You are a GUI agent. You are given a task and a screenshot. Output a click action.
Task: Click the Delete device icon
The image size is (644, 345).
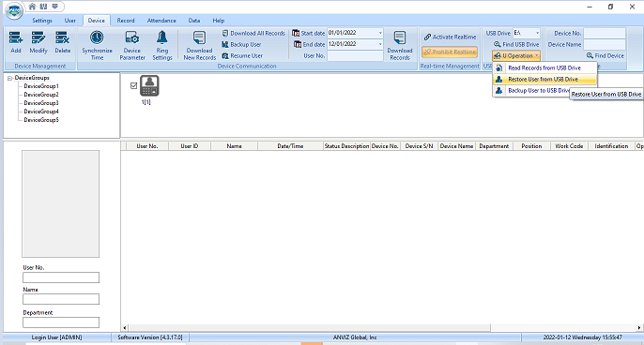62,37
